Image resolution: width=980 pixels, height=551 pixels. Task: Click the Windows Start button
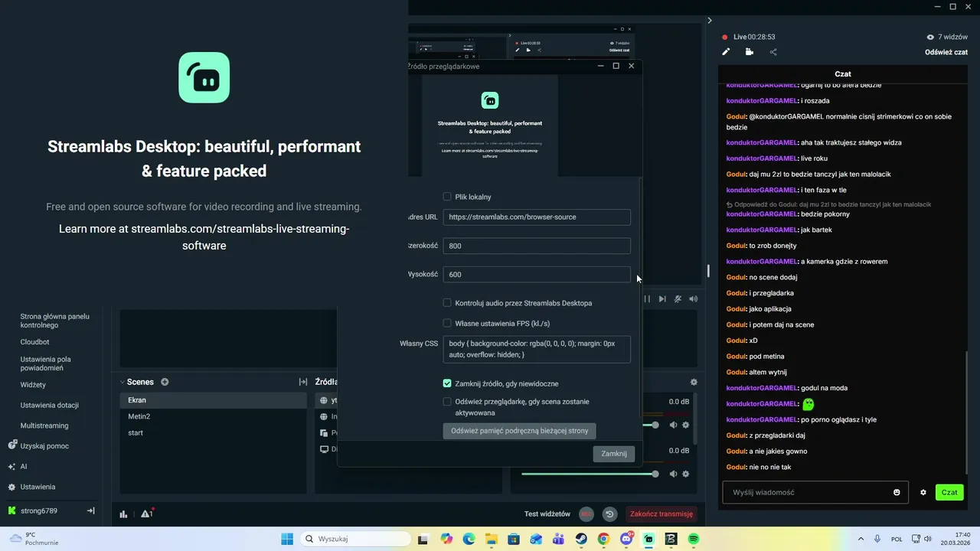[287, 539]
